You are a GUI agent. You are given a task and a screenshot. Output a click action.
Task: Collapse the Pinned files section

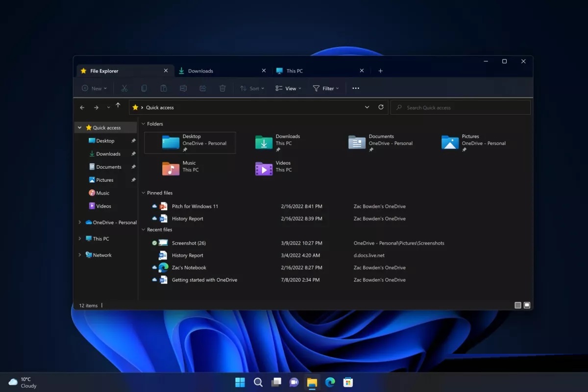(143, 193)
